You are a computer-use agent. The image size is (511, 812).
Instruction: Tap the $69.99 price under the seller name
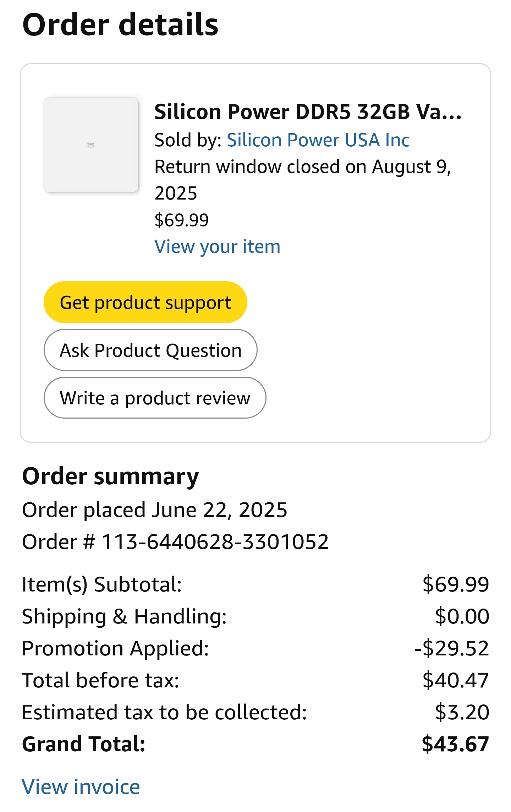pyautogui.click(x=181, y=220)
